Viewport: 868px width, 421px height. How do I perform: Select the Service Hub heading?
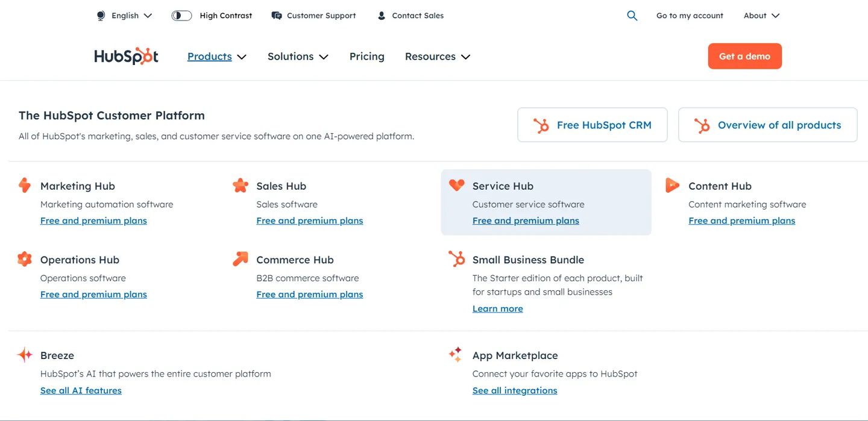point(503,186)
